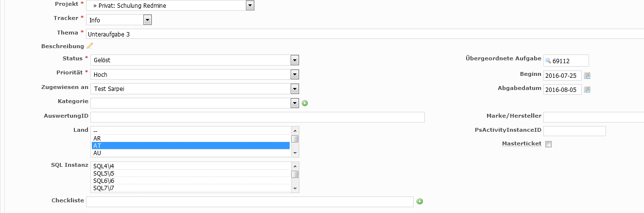
Task: Click the SQL Instanz list scroll-up arrow
Action: [x=295, y=165]
